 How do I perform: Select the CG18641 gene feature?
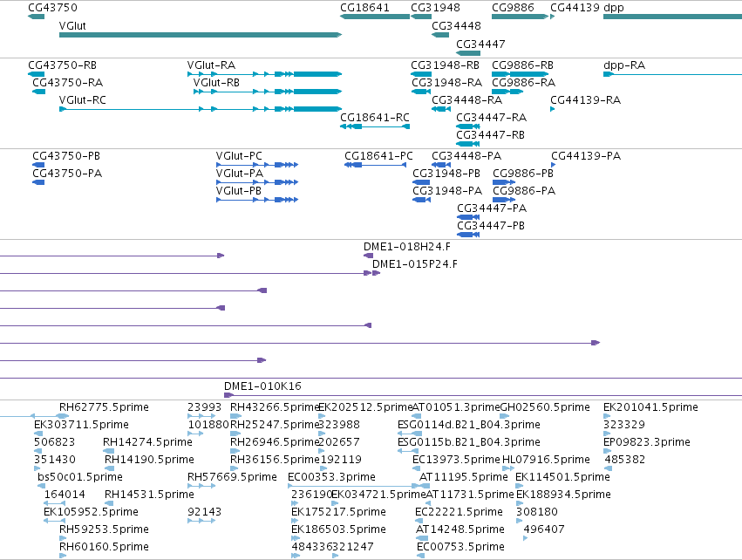(x=375, y=17)
